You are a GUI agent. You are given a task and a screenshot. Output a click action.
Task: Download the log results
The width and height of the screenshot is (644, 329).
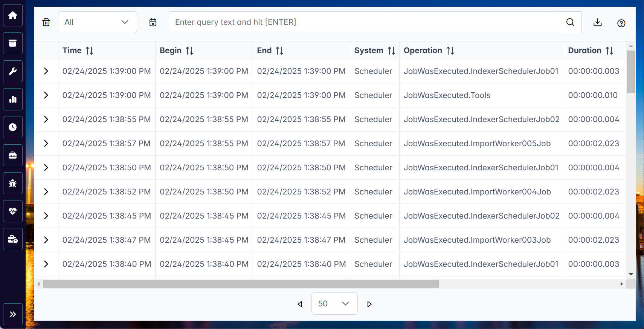597,23
